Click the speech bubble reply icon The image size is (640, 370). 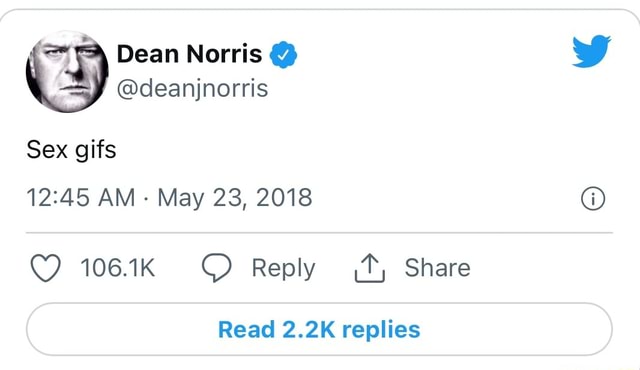(216, 268)
